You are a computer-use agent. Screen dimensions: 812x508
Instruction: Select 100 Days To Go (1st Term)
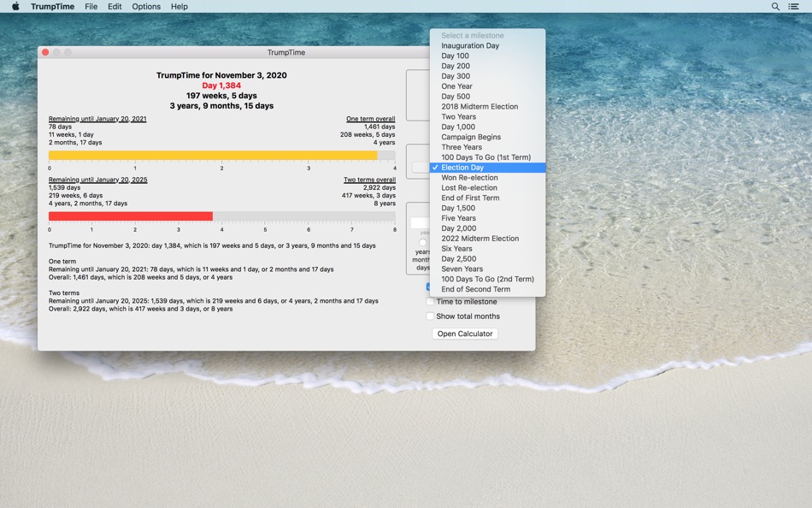tap(487, 157)
